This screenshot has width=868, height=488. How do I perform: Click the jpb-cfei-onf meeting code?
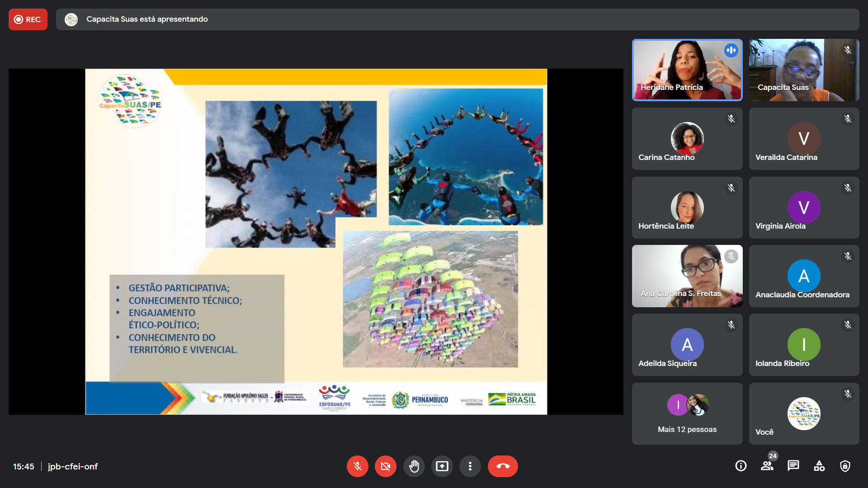pyautogui.click(x=73, y=466)
